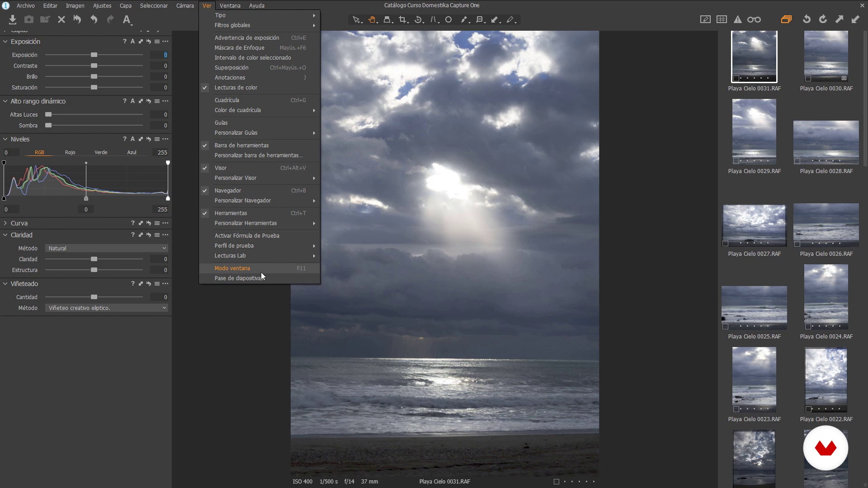The height and width of the screenshot is (488, 868).
Task: Click the Exposure Warning triangle icon
Action: tap(737, 19)
